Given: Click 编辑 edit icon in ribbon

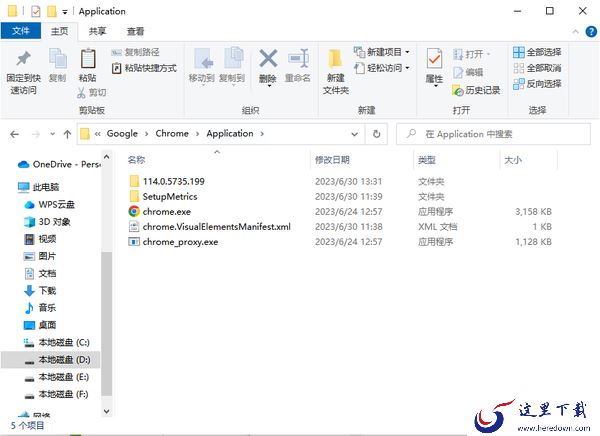Looking at the screenshot, I should (458, 72).
